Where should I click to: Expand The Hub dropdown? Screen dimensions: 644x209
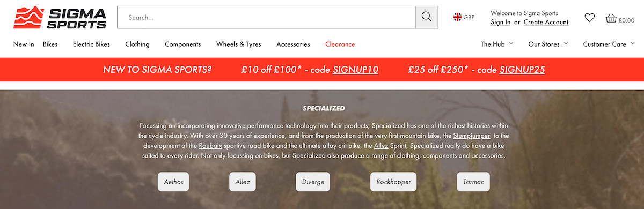pyautogui.click(x=497, y=44)
